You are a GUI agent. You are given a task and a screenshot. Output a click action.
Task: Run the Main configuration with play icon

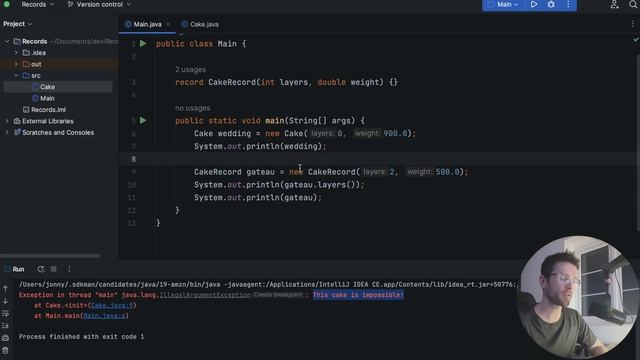click(x=533, y=4)
